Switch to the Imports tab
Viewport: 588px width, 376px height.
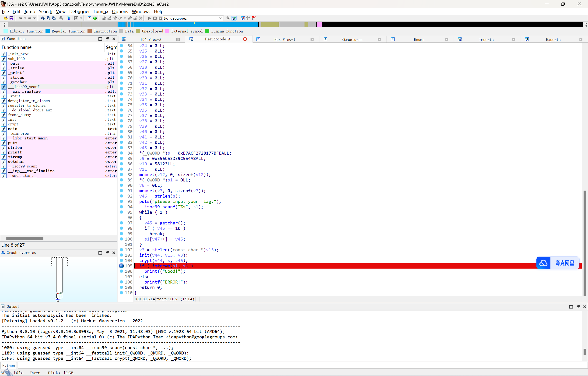tap(486, 40)
